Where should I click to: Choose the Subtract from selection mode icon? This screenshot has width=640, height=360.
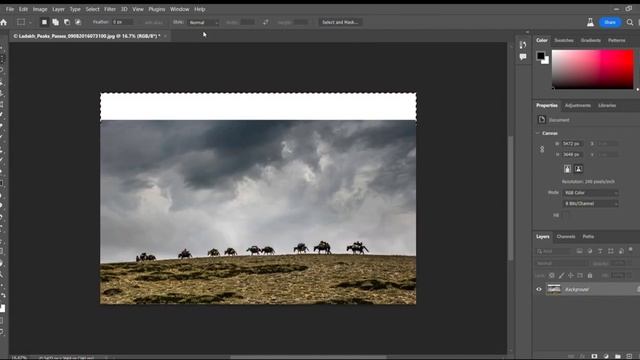point(67,22)
